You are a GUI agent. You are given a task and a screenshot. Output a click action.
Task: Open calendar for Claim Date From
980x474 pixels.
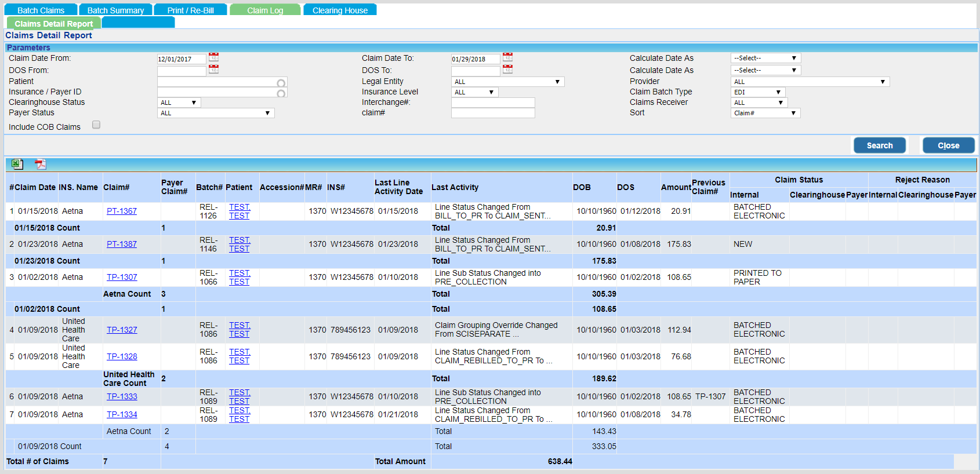(x=214, y=57)
